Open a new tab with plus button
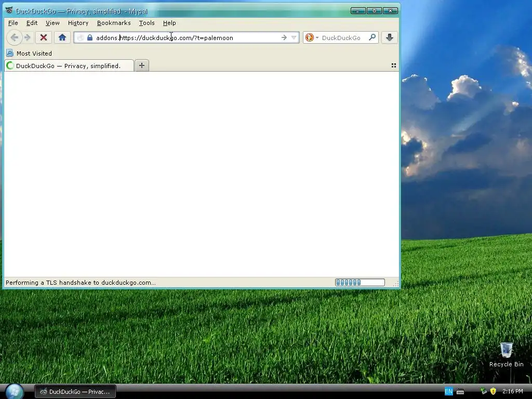The width and height of the screenshot is (532, 399). (142, 65)
